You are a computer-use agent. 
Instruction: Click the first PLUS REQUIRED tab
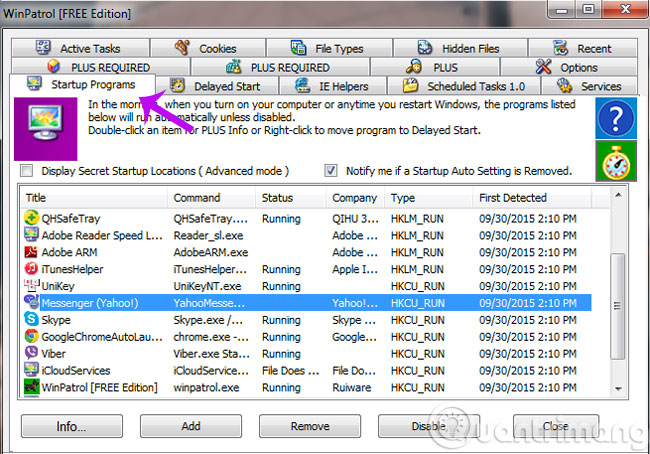[101, 67]
